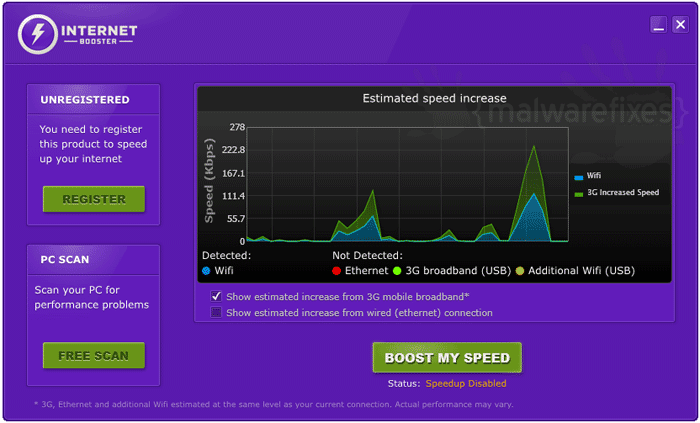Viewport: 700px width, 423px height.
Task: Click the 222.8 axis value
Action: click(x=233, y=150)
